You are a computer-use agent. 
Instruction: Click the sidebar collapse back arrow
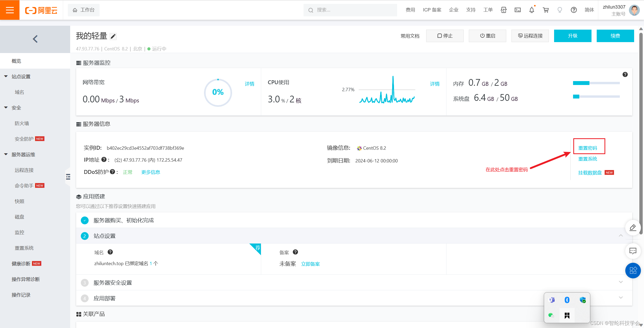pos(35,39)
